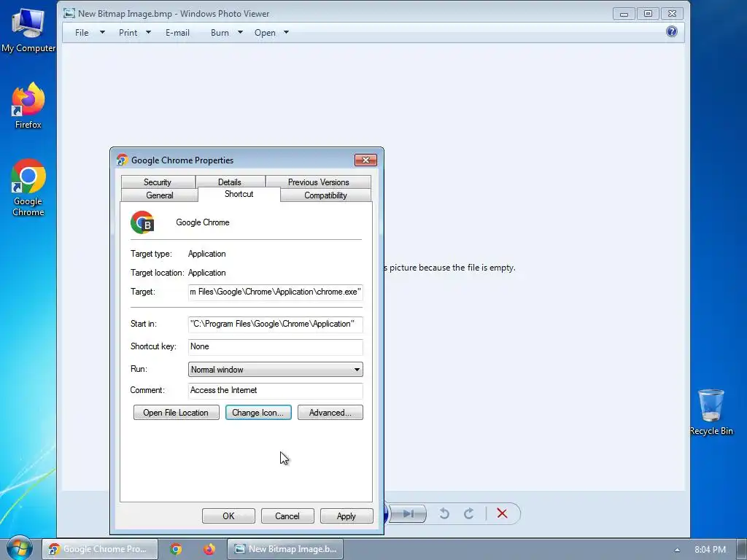Select the Recycle Bin desktop icon
Screen dimensions: 747x560
click(x=711, y=412)
